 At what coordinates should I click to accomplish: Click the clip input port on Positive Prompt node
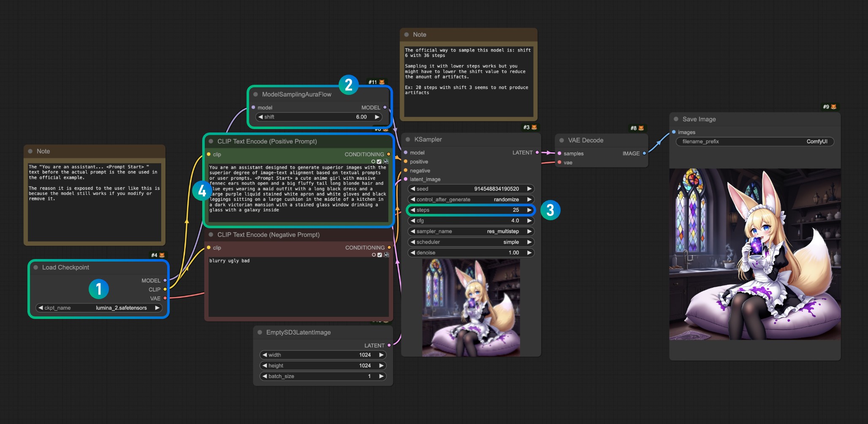tap(209, 154)
